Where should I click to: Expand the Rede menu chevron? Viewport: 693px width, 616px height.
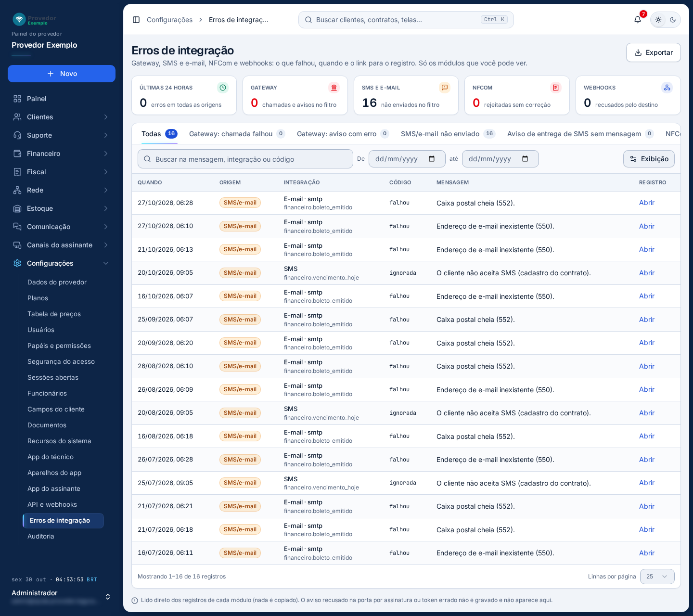pos(106,190)
